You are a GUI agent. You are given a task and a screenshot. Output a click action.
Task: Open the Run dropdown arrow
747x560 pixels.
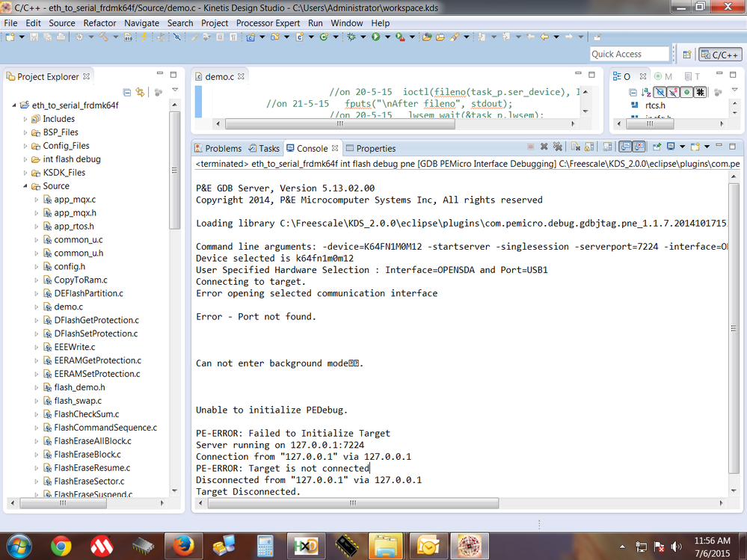pyautogui.click(x=387, y=37)
